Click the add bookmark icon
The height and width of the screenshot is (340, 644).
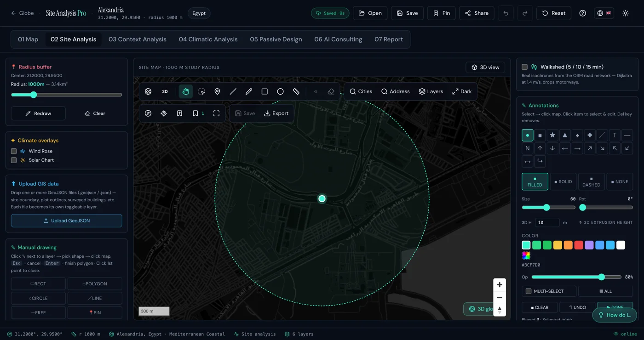[x=179, y=113]
